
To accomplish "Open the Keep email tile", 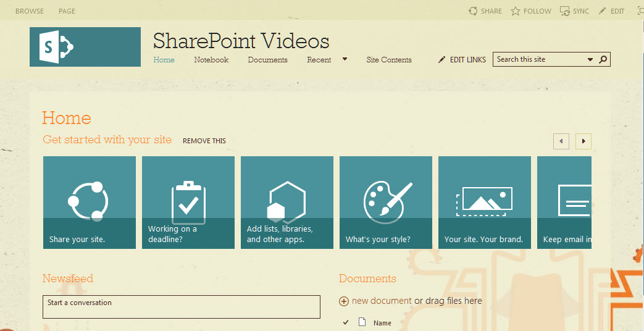I will (564, 203).
